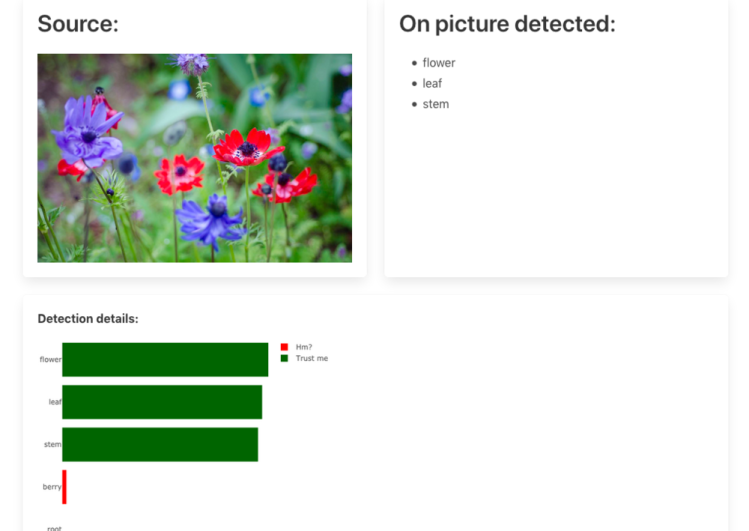Viewport: 749px width, 531px height.
Task: Toggle the "Hm?" legend series text
Action: 304,347
